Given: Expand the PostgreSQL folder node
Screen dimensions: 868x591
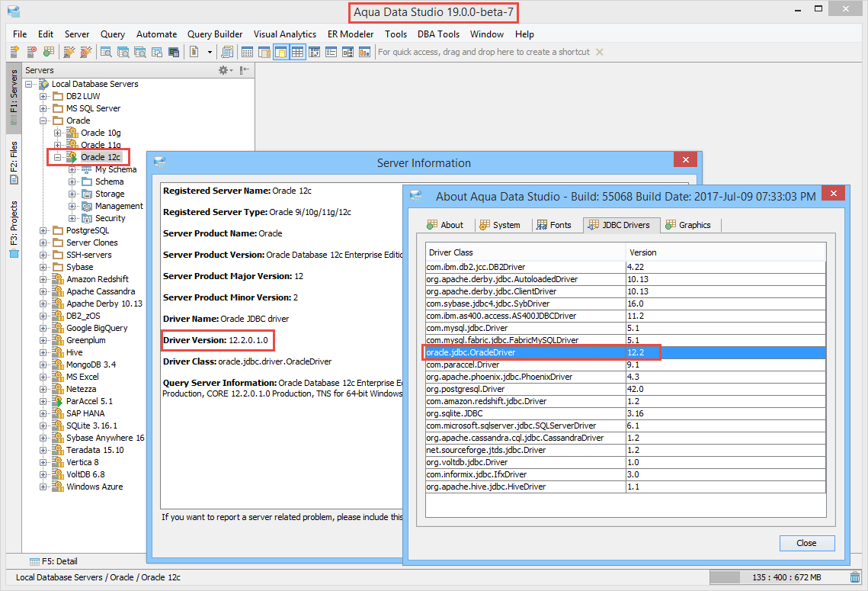Looking at the screenshot, I should (43, 230).
